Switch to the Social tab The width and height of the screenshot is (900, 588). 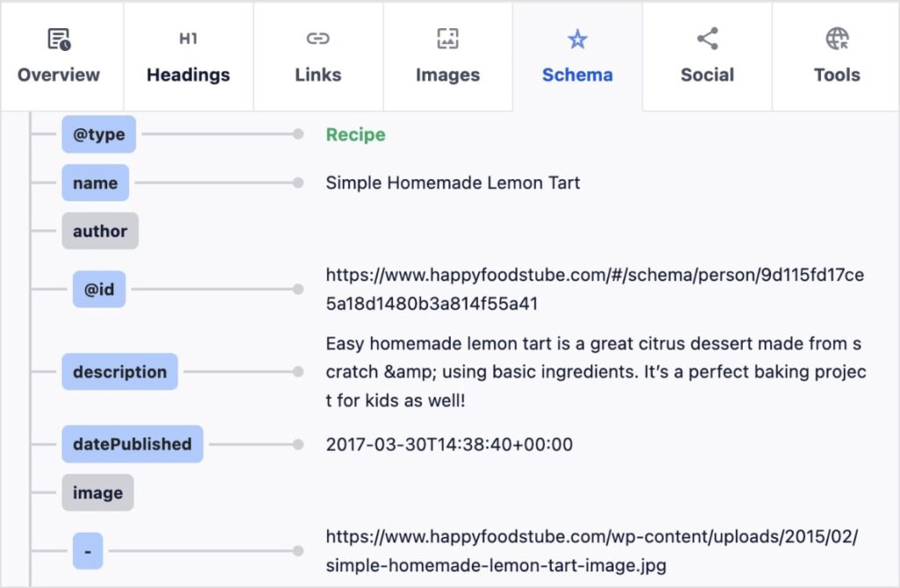(x=707, y=55)
